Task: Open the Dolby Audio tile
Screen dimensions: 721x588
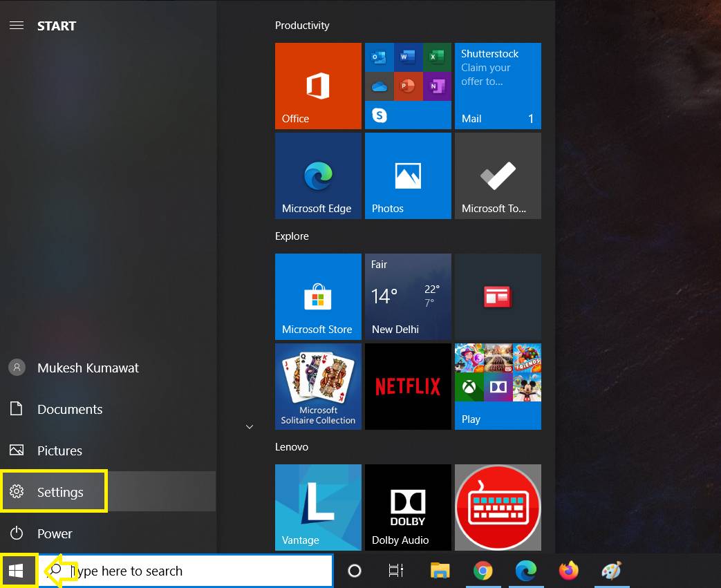Action: (x=409, y=507)
